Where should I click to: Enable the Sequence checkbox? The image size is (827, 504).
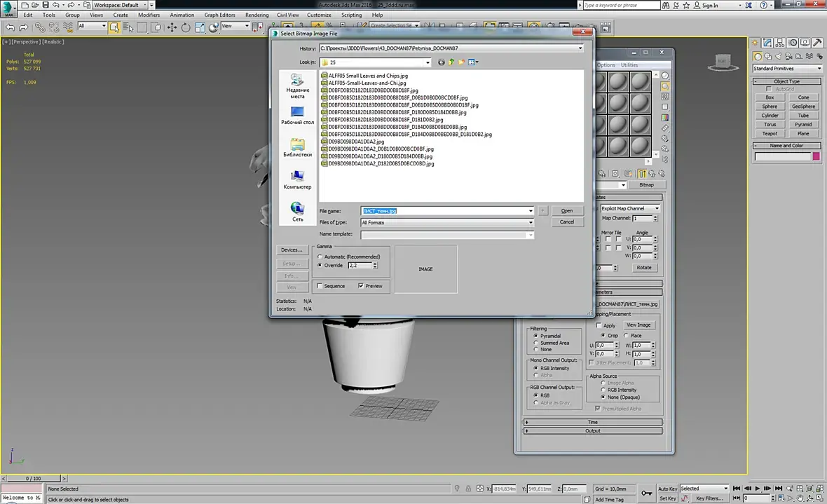(x=320, y=286)
